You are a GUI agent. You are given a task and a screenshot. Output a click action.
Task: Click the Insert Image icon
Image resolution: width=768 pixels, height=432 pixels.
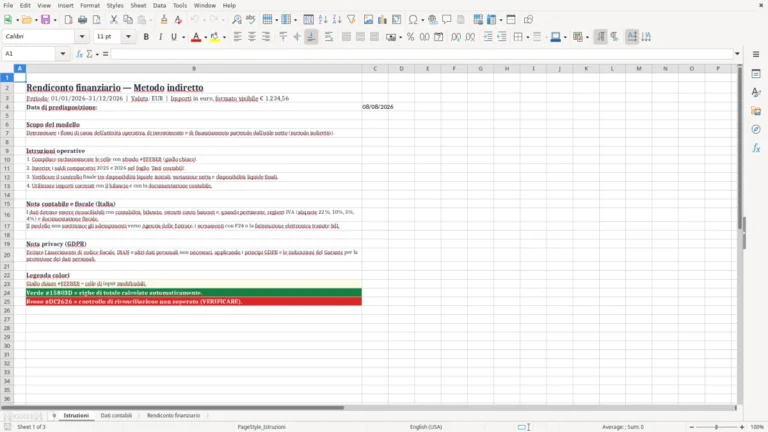click(x=368, y=20)
